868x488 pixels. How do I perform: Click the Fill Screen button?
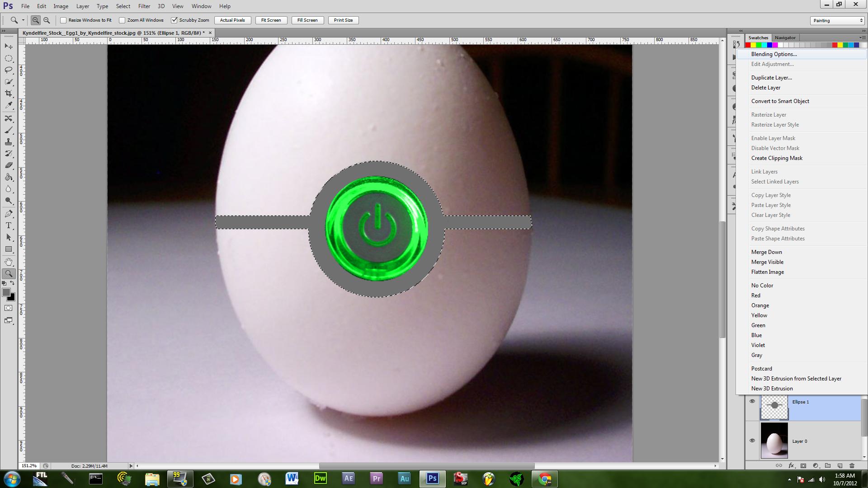307,20
